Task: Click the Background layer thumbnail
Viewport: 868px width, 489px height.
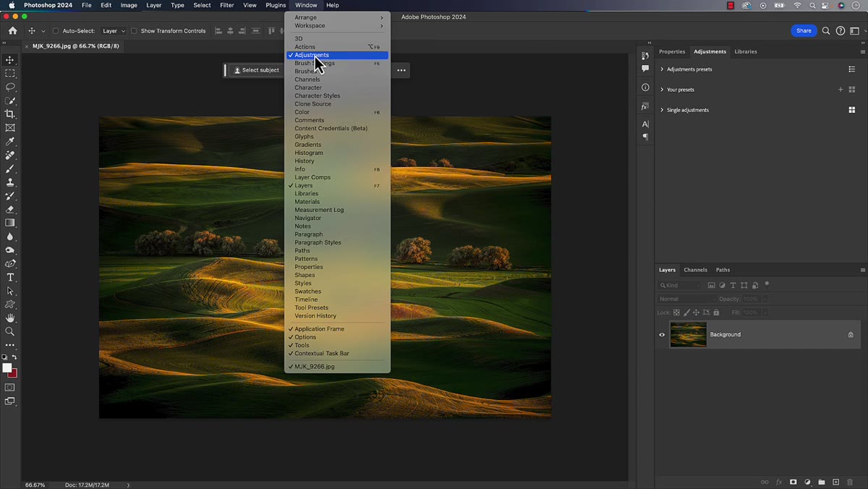Action: coord(688,335)
